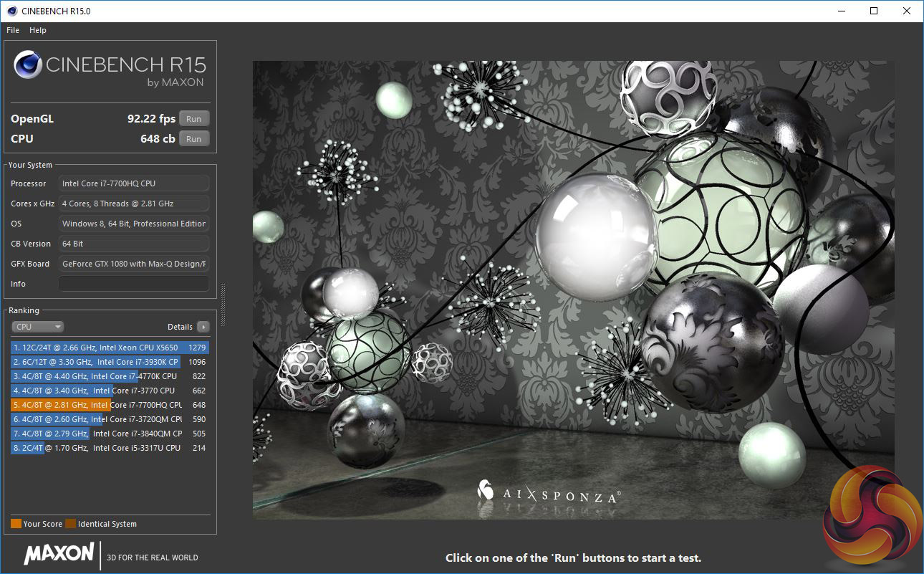Maximize the Cinebench window

click(873, 11)
